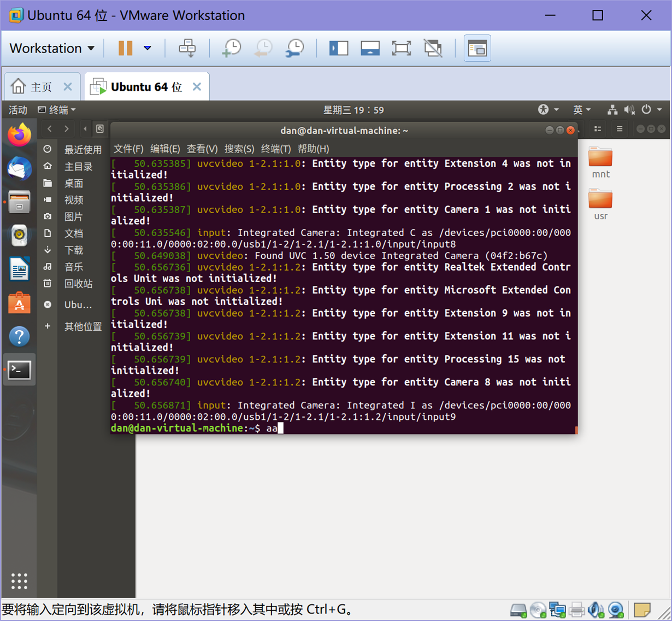Go back in the Files window
Image resolution: width=672 pixels, height=621 pixels.
pyautogui.click(x=50, y=129)
